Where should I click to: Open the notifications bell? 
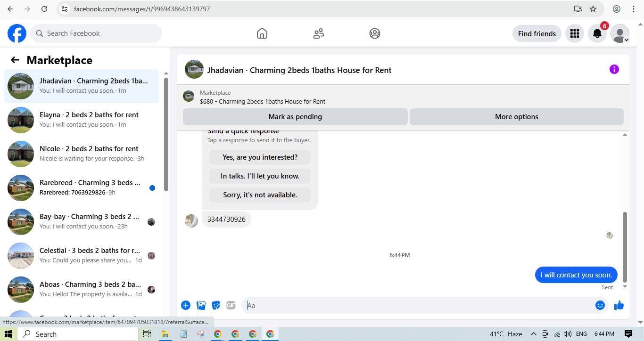click(x=597, y=33)
